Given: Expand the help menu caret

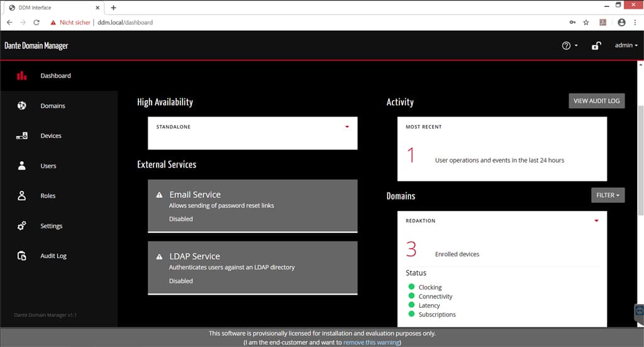Looking at the screenshot, I should tap(576, 45).
